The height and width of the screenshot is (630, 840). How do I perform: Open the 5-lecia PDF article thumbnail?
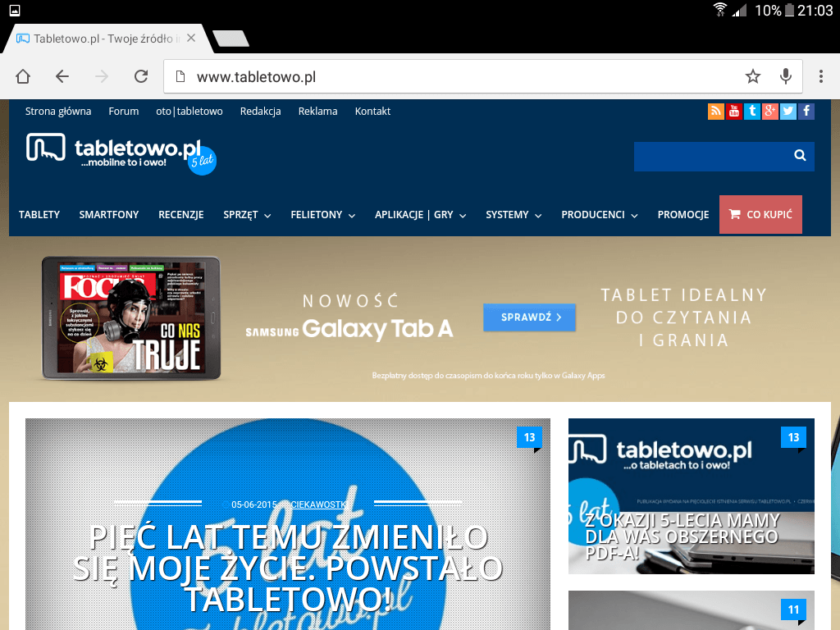[x=691, y=496]
